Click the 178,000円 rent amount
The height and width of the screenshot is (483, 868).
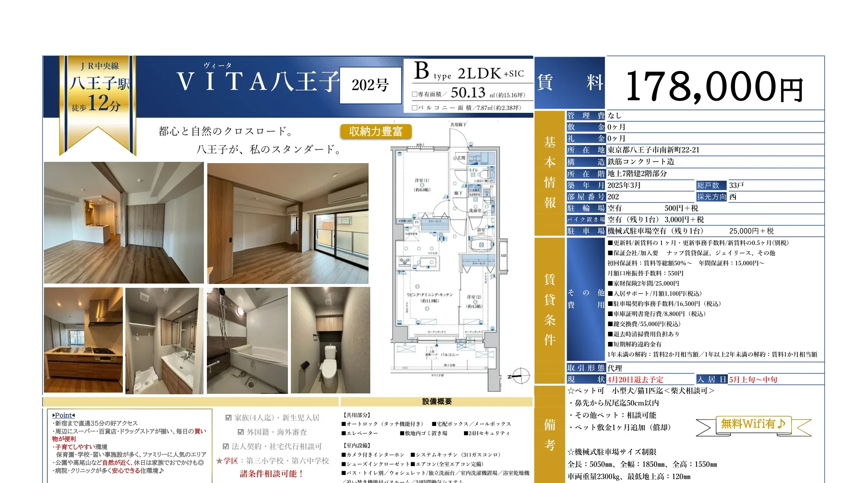(714, 86)
